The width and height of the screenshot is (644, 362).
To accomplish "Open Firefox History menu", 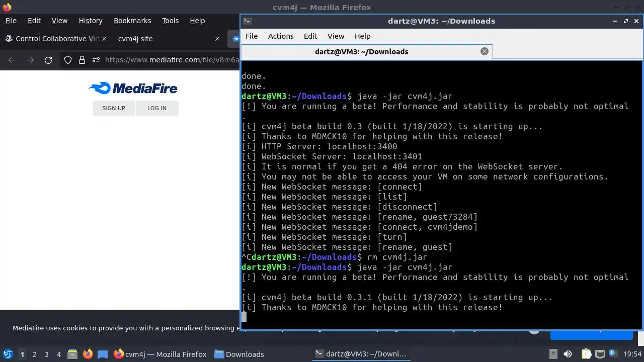I will [x=91, y=21].
